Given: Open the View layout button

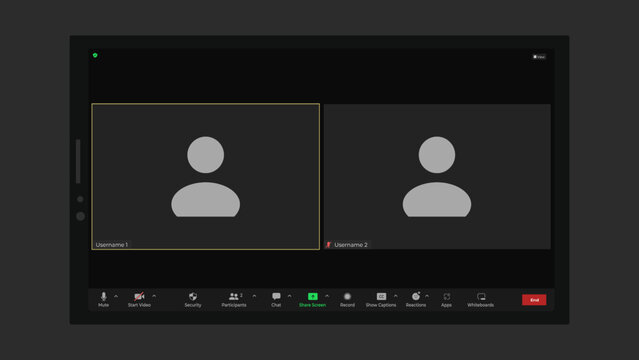Looking at the screenshot, I should tap(539, 57).
